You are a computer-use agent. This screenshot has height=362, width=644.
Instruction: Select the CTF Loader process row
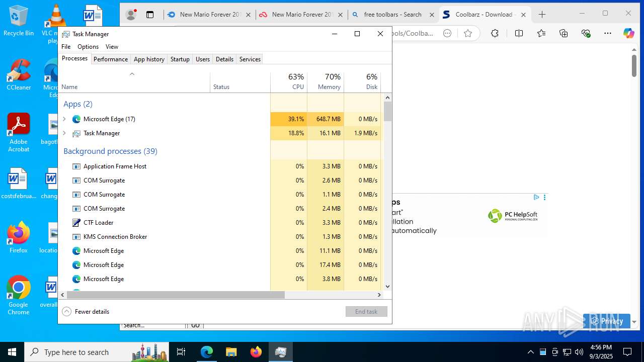(x=220, y=223)
